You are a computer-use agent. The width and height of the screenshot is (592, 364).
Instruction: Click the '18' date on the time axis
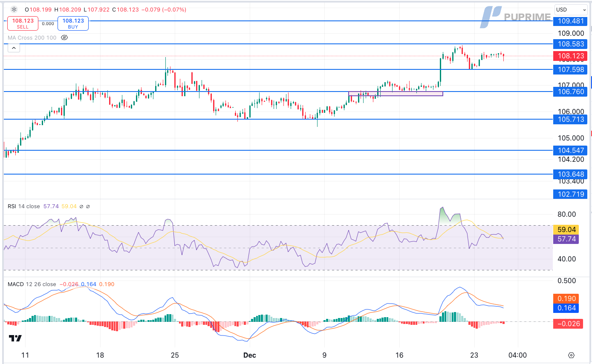point(100,355)
